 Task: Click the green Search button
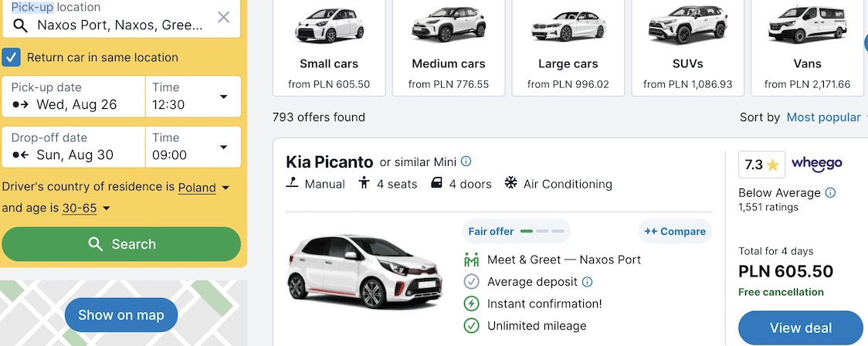click(121, 244)
